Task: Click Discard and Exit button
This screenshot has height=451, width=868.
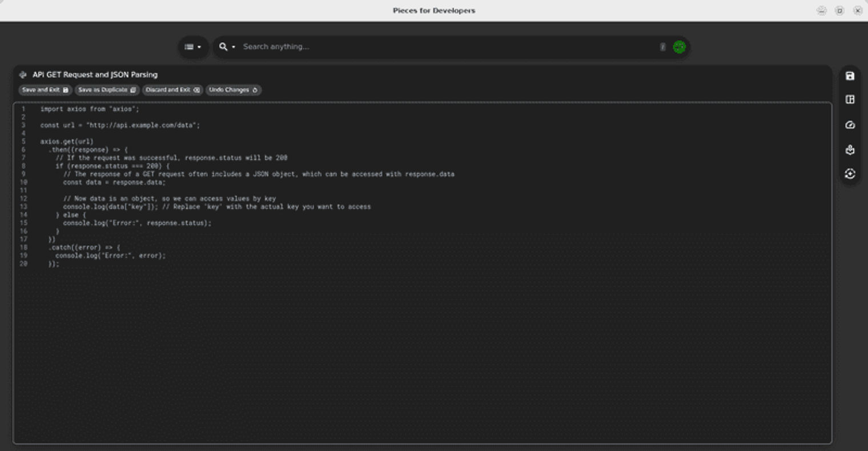Action: pos(172,90)
